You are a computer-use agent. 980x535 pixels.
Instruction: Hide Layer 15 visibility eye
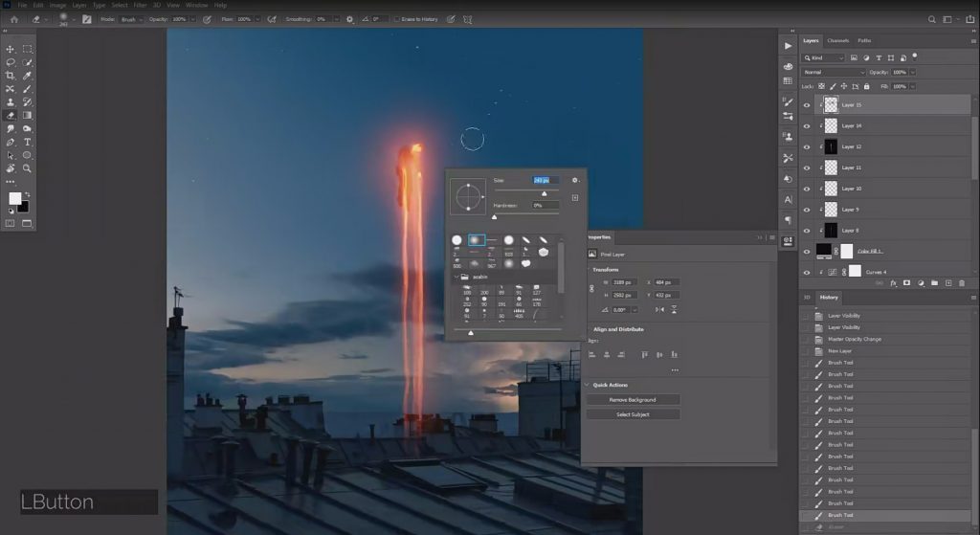tap(807, 105)
